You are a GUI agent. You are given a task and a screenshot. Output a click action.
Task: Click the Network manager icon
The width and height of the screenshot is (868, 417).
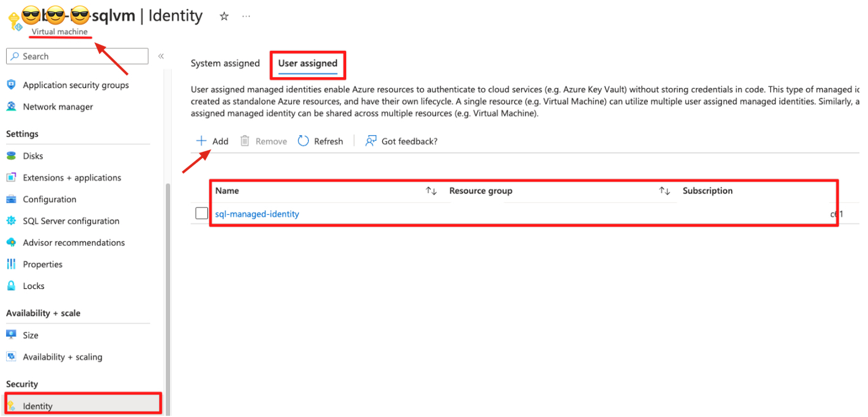(x=11, y=107)
